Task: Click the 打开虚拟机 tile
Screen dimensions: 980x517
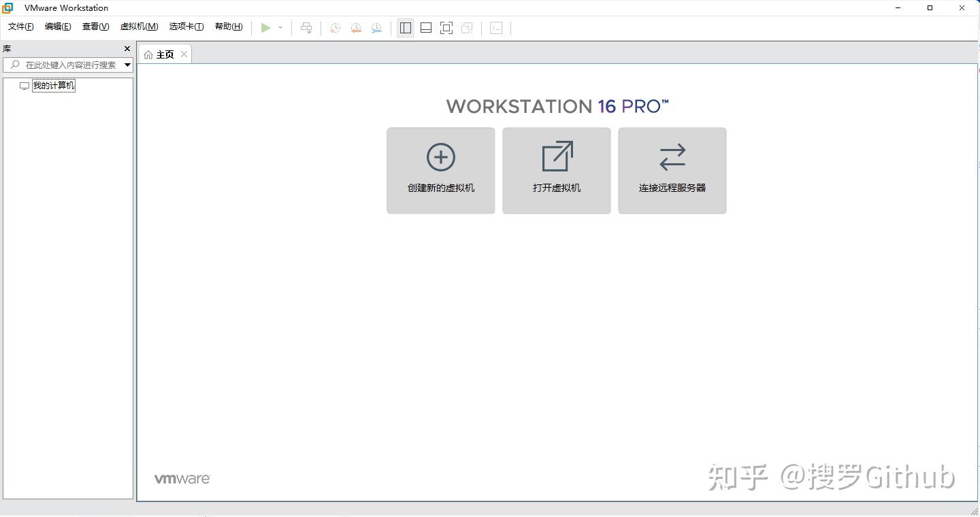Action: click(x=557, y=171)
